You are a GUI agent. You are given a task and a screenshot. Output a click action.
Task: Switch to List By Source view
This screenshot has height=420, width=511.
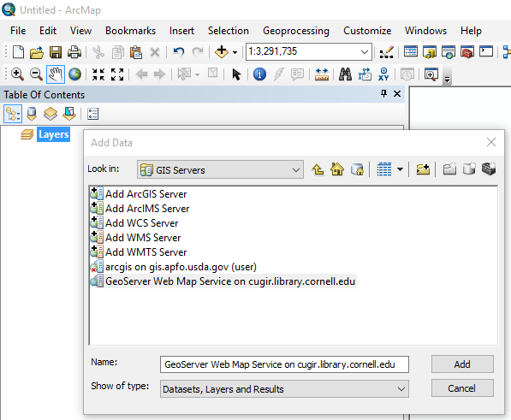(32, 114)
